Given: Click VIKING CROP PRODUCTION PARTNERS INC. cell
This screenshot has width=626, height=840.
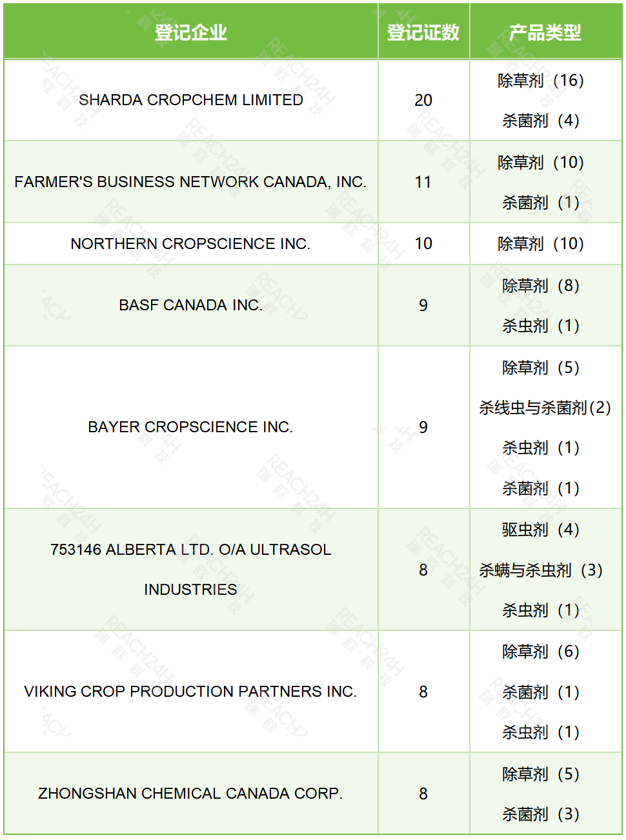Looking at the screenshot, I should (190, 692).
